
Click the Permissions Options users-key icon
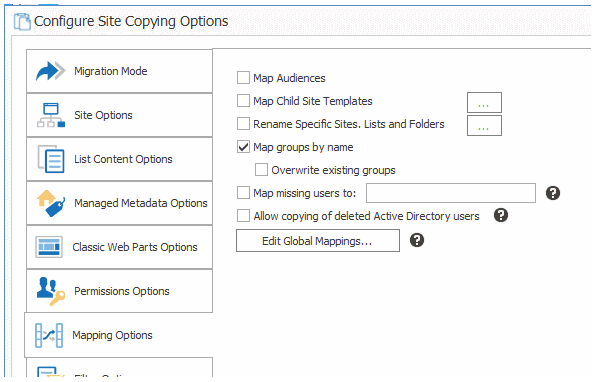click(x=51, y=291)
